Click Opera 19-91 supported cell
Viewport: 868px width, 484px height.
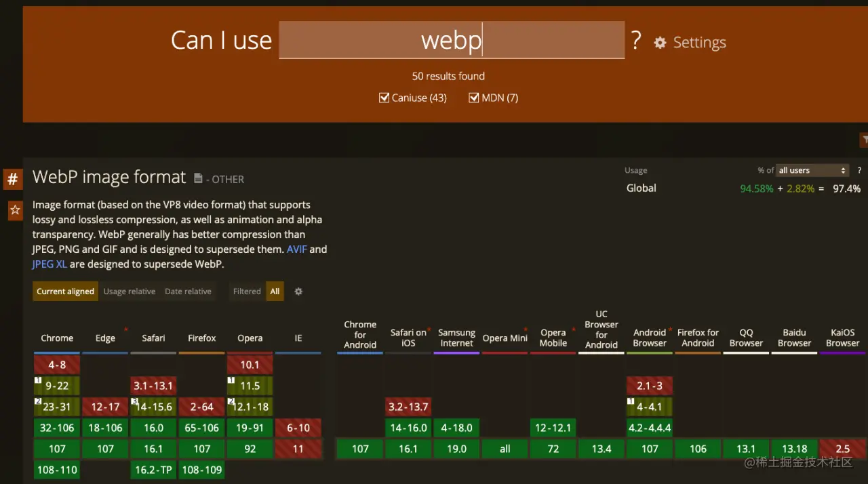tap(250, 428)
